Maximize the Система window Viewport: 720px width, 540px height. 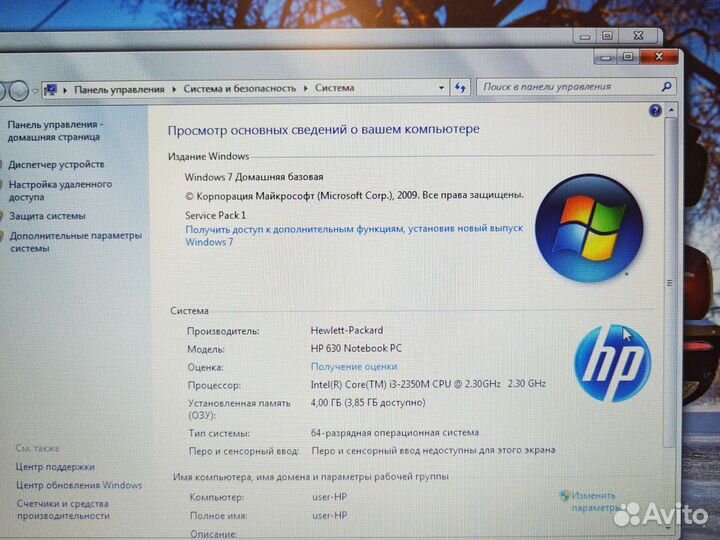coord(628,57)
